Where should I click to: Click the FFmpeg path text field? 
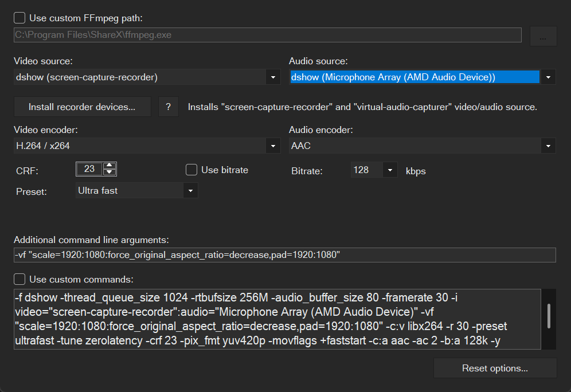[x=267, y=35]
